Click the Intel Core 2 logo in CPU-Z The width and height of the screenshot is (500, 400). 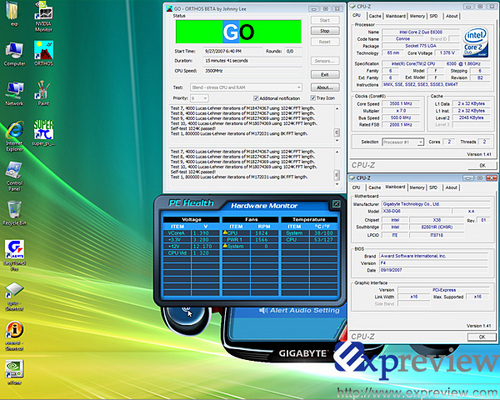tap(476, 43)
